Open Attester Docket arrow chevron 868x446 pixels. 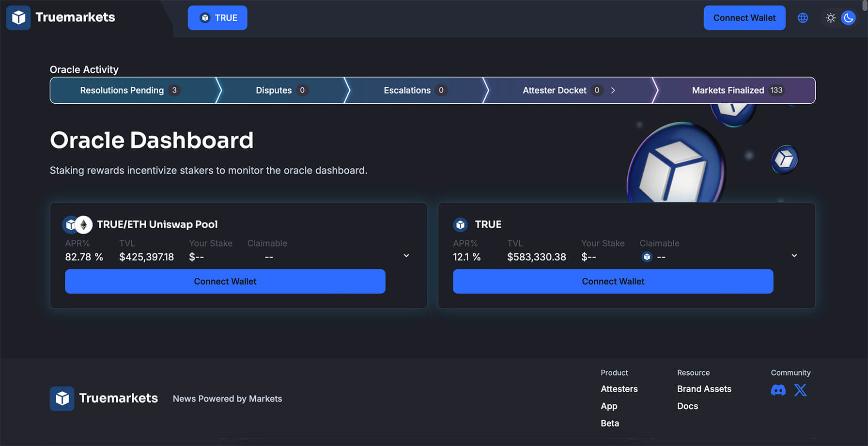click(613, 90)
